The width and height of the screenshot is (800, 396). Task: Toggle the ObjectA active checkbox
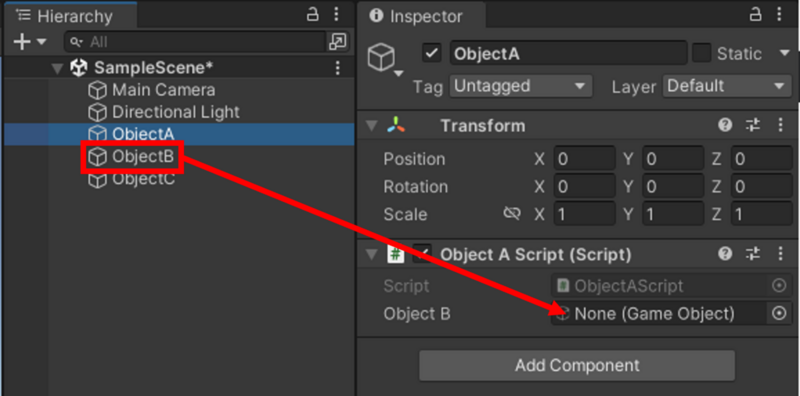tap(432, 54)
